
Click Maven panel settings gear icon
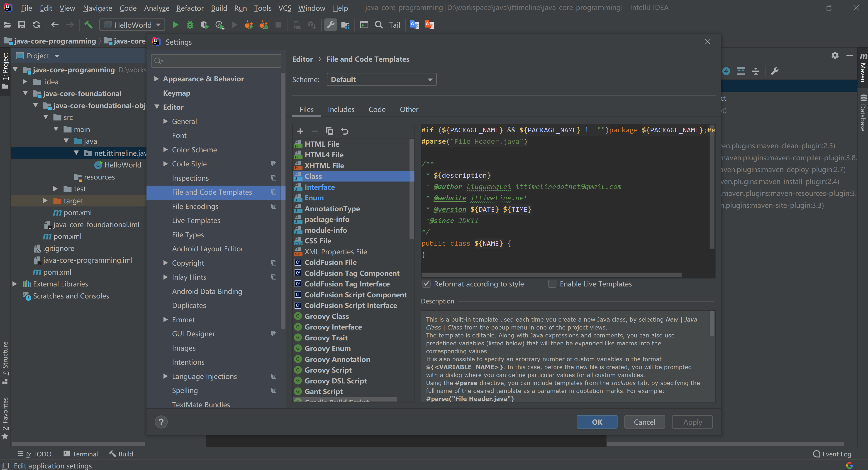pos(835,56)
